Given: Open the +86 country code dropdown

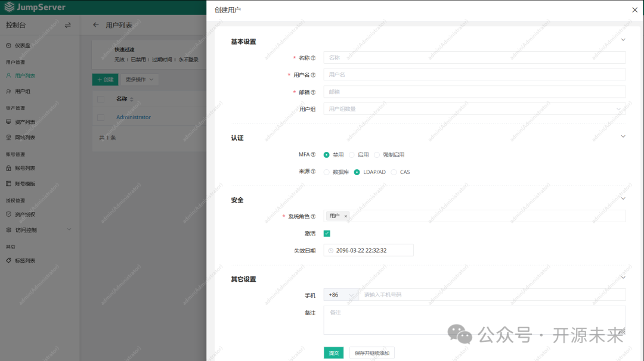Looking at the screenshot, I should point(340,294).
